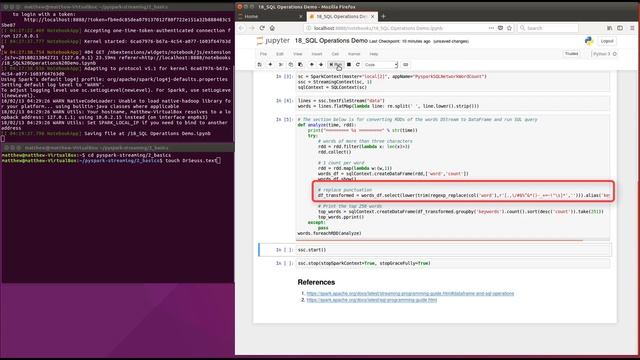Run the selected cell with Run button

click(x=336, y=64)
